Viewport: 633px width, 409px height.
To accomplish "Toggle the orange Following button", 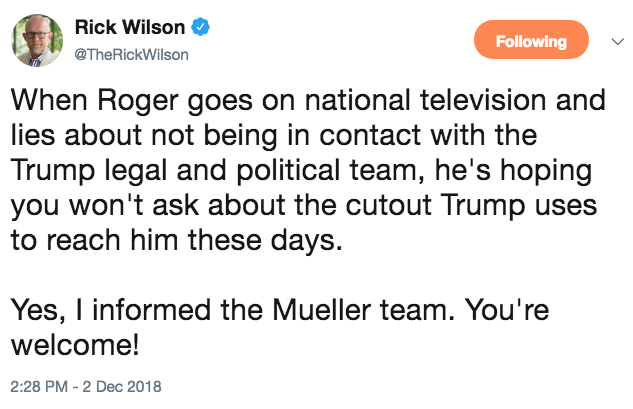I will 531,40.
